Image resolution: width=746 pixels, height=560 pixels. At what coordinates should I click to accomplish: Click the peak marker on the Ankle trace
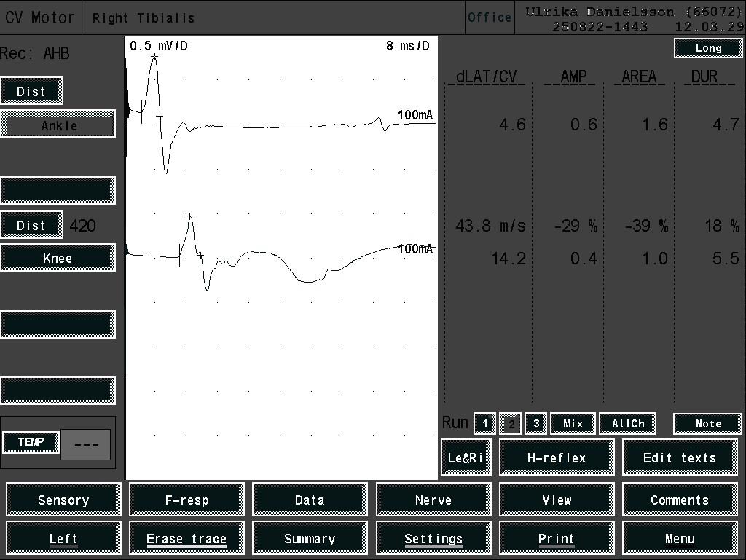click(x=154, y=57)
